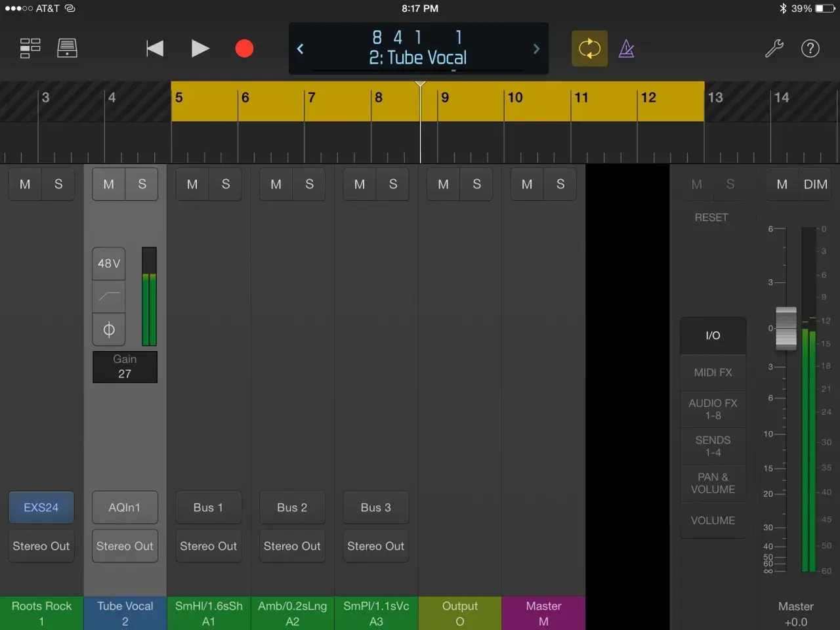Select previous track with left chevron
Image resolution: width=840 pixels, height=630 pixels.
(x=301, y=49)
